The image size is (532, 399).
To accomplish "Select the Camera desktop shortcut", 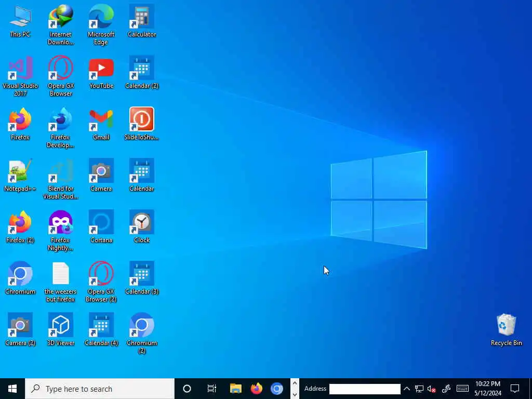I will point(101,176).
